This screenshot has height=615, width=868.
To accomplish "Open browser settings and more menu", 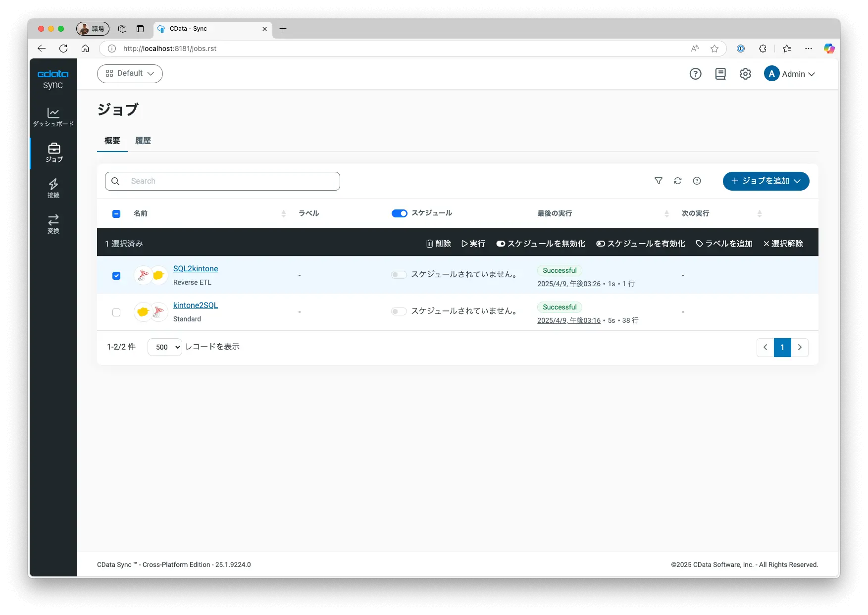I will [x=809, y=49].
